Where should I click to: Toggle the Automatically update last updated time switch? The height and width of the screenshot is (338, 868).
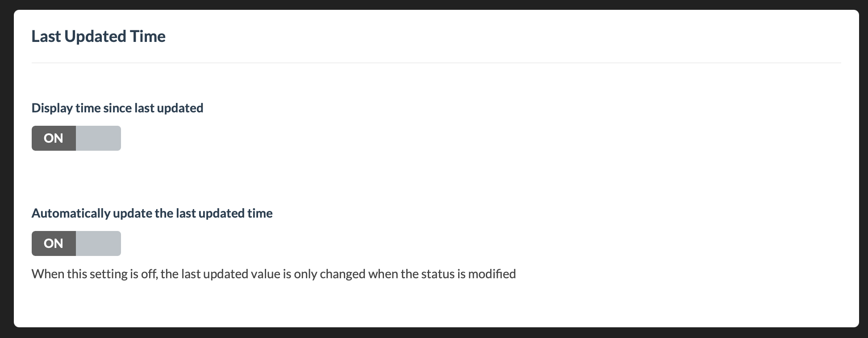coord(76,243)
